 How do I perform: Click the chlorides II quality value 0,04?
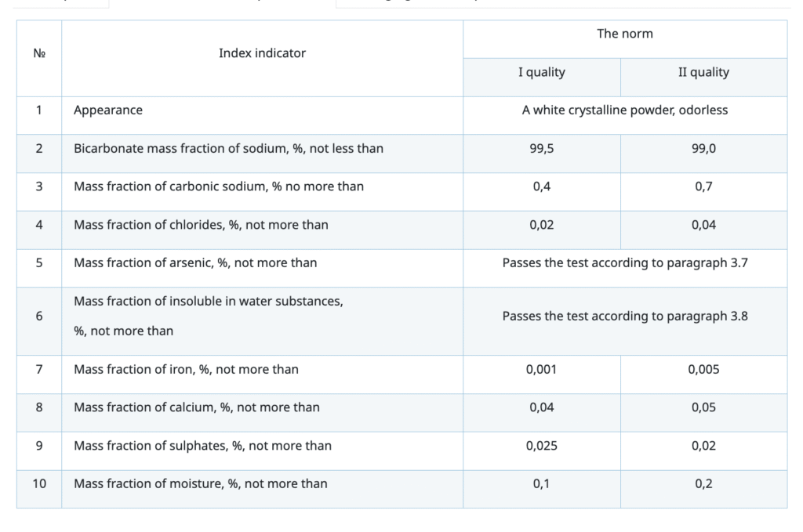[703, 225]
